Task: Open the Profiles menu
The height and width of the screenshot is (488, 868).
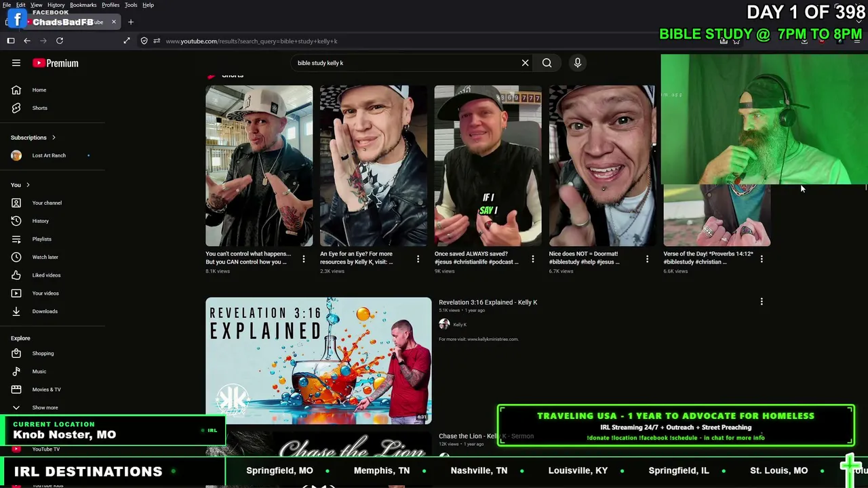Action: 111,5
